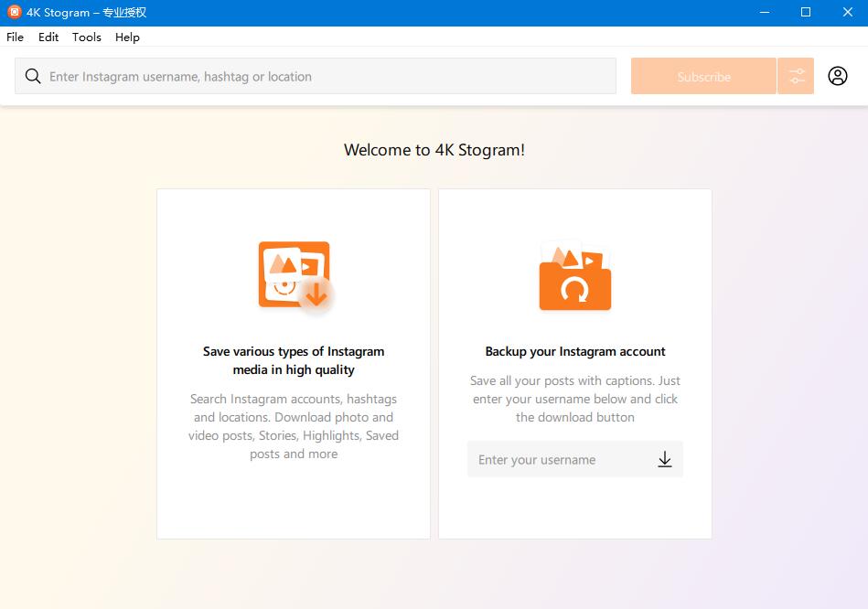The height and width of the screenshot is (609, 868).
Task: Click the Welcome to 4K Stogram heading
Action: click(x=434, y=150)
